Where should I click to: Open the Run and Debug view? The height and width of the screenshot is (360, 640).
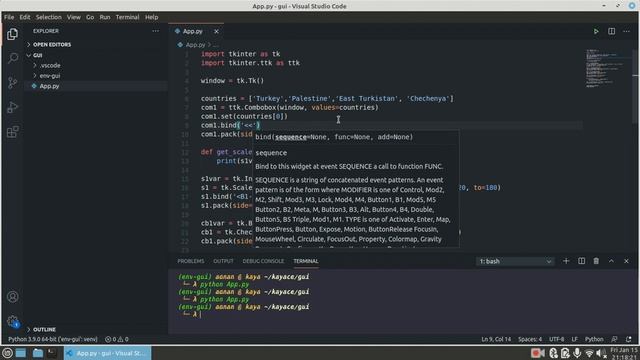[x=12, y=107]
